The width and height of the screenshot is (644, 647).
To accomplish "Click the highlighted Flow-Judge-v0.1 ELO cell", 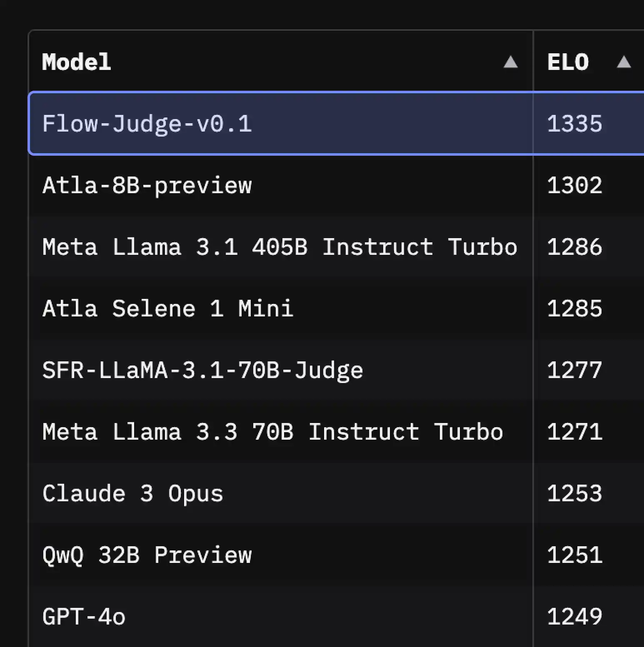I will point(574,123).
